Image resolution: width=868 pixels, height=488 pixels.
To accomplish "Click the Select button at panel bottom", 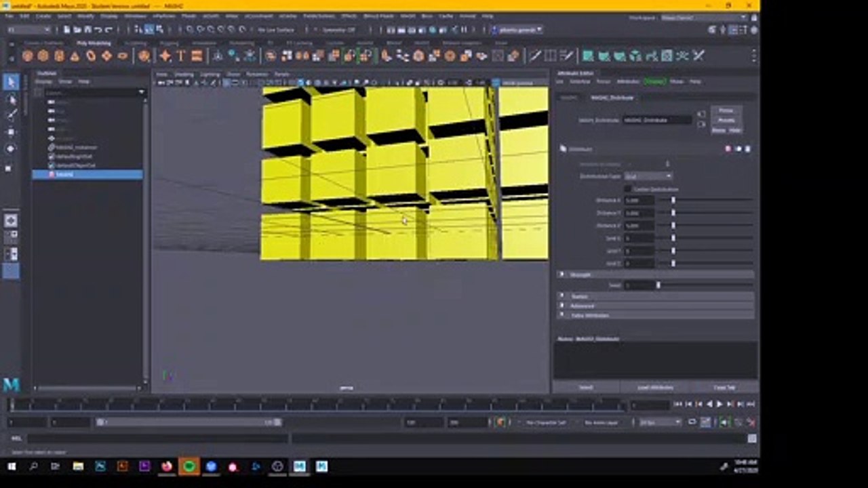I will coord(586,388).
